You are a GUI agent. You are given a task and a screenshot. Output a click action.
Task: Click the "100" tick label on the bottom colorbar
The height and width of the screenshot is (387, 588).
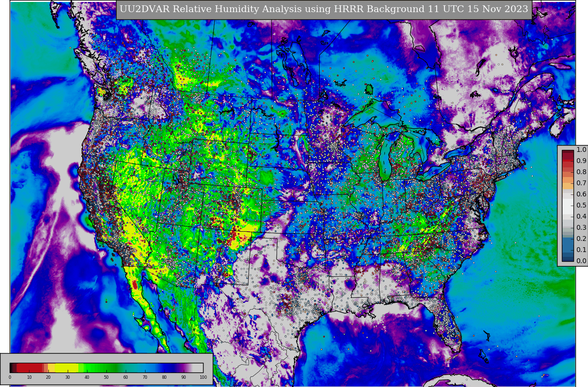(x=203, y=377)
